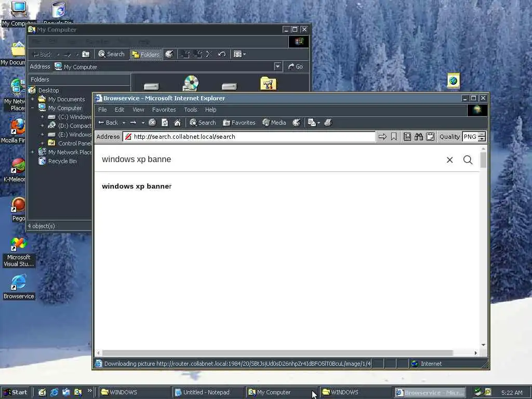Open the Favorites menu in Internet Explorer

tap(164, 110)
